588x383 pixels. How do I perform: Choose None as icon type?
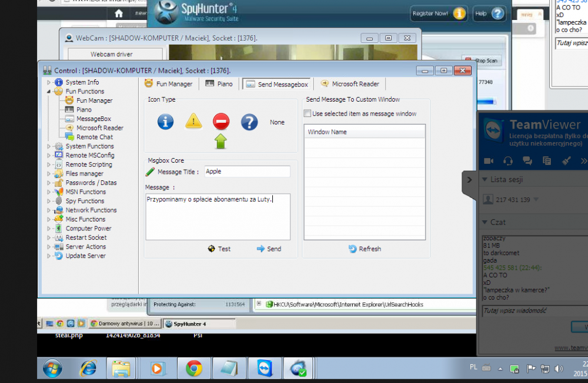[x=277, y=122]
